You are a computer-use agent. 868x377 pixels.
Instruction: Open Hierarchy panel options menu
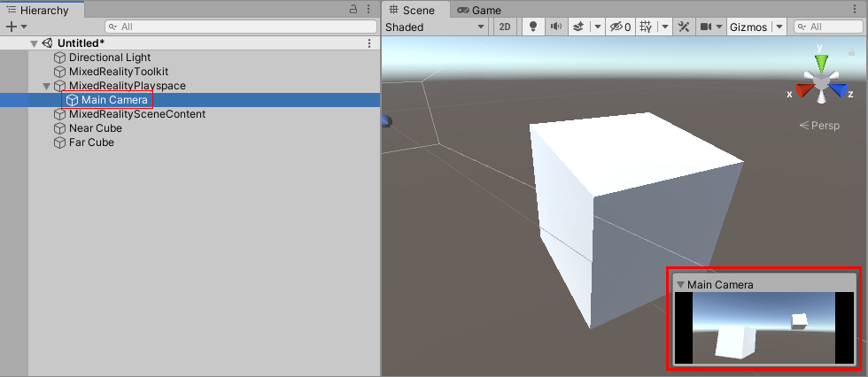pyautogui.click(x=368, y=10)
